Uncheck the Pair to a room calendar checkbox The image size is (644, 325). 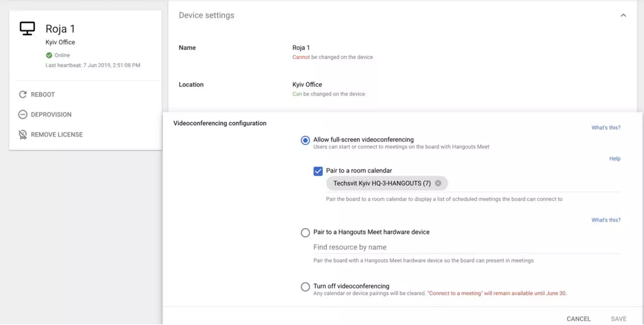click(x=318, y=171)
